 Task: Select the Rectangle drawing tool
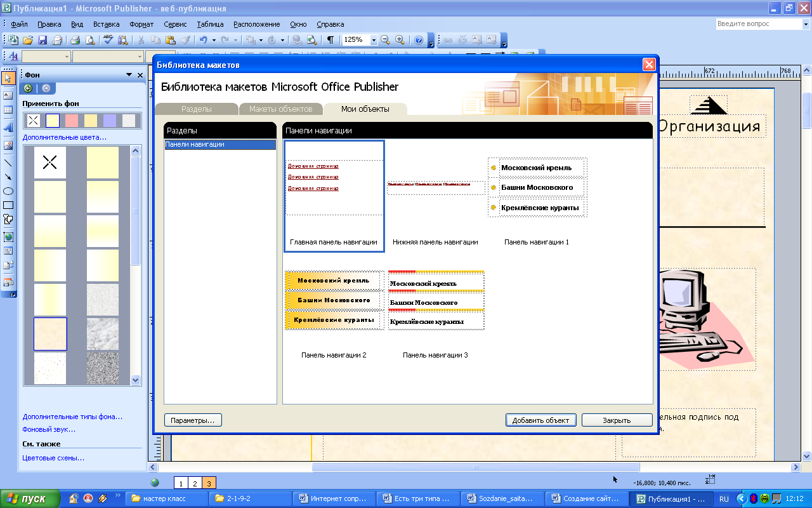[8, 205]
